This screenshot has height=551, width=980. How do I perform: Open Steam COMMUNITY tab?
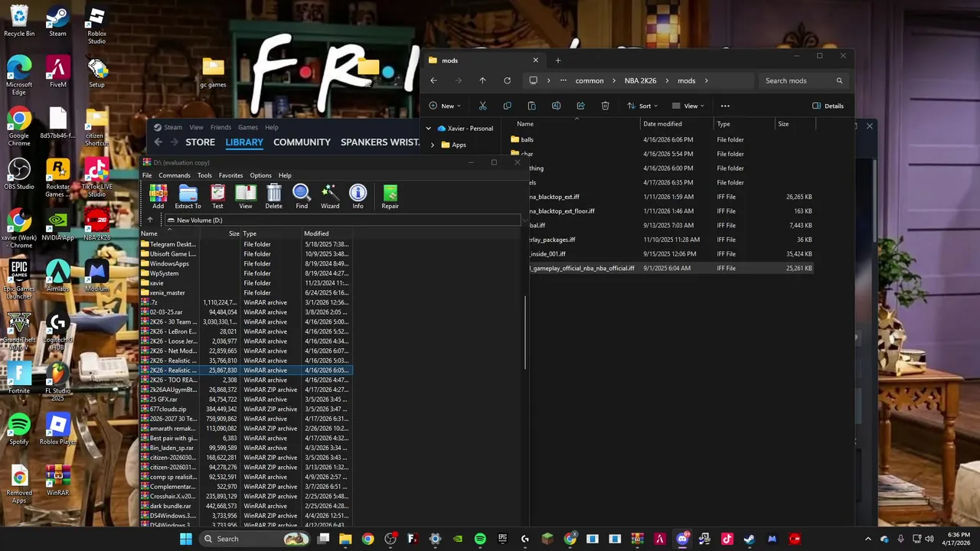point(302,142)
